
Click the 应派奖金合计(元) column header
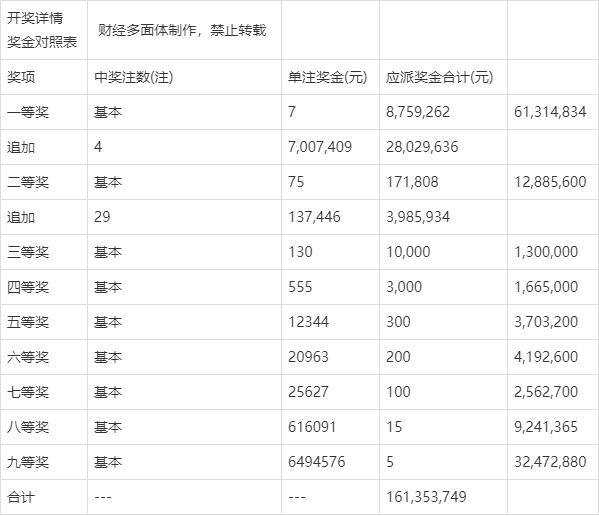439,77
